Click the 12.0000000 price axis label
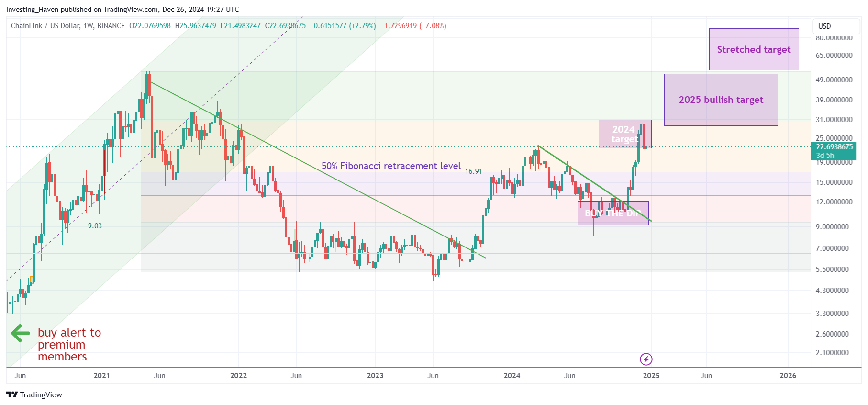Image resolution: width=868 pixels, height=405 pixels. pos(834,202)
